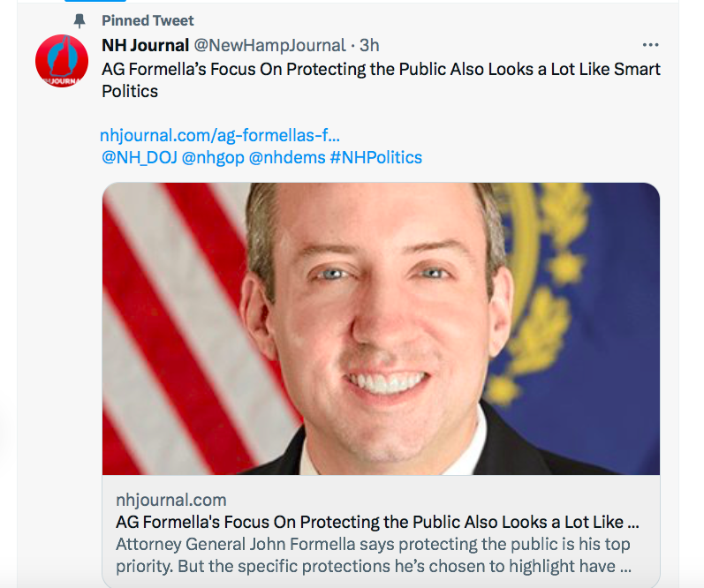Click the nhjournal.com domain in card
704x588 pixels.
tap(170, 500)
